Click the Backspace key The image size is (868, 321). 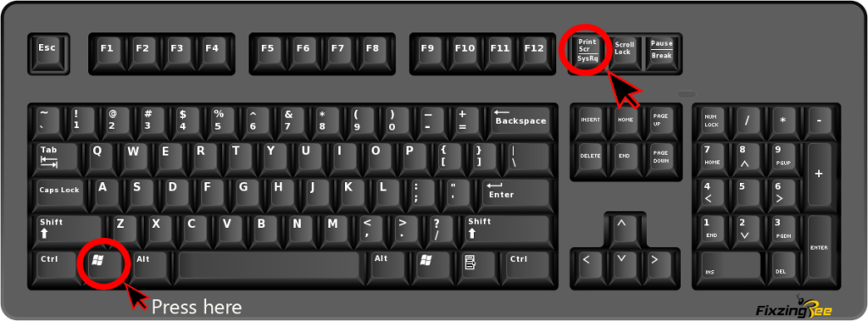[520, 122]
